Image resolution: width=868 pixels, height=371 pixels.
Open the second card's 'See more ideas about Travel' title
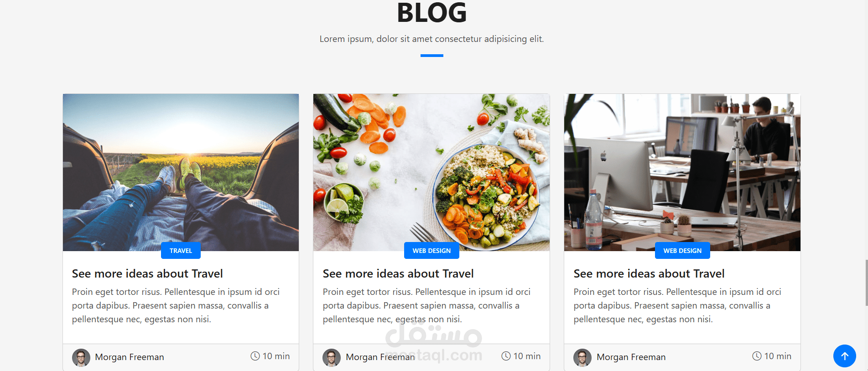(398, 273)
